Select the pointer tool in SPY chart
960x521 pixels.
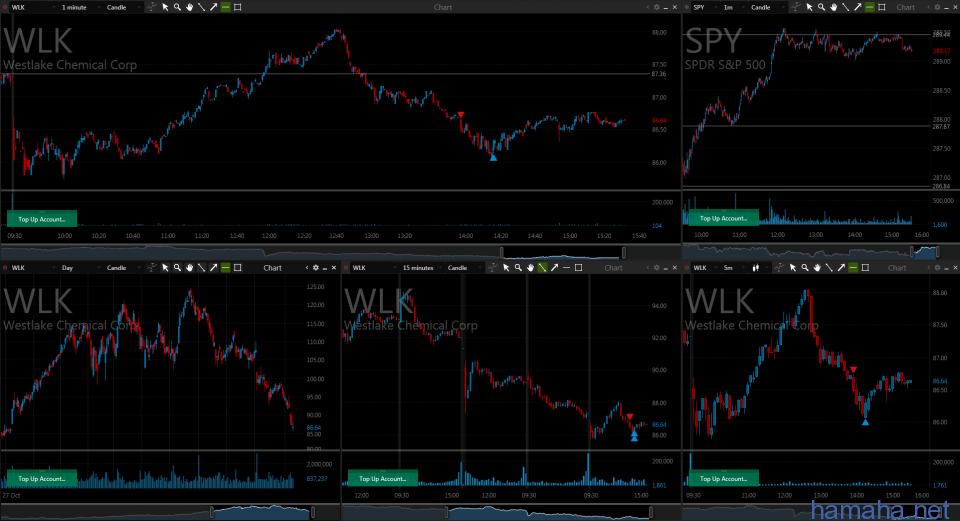[x=809, y=7]
